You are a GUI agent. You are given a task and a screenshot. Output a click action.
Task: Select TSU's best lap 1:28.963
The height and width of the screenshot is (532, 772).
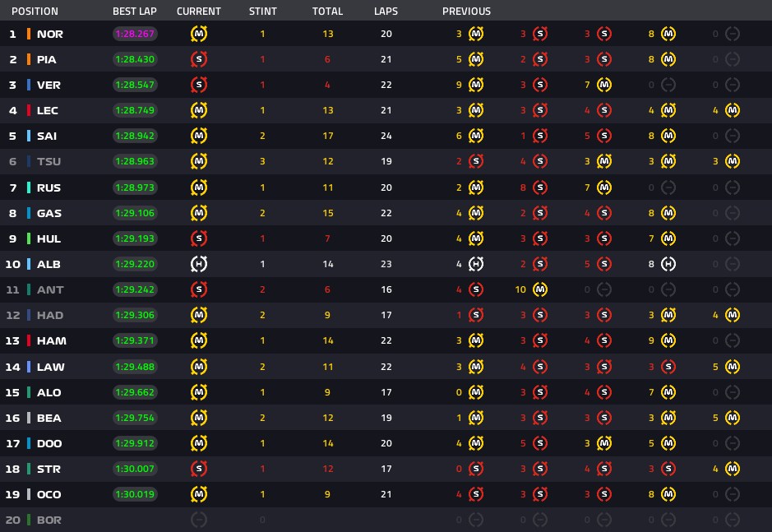135,161
